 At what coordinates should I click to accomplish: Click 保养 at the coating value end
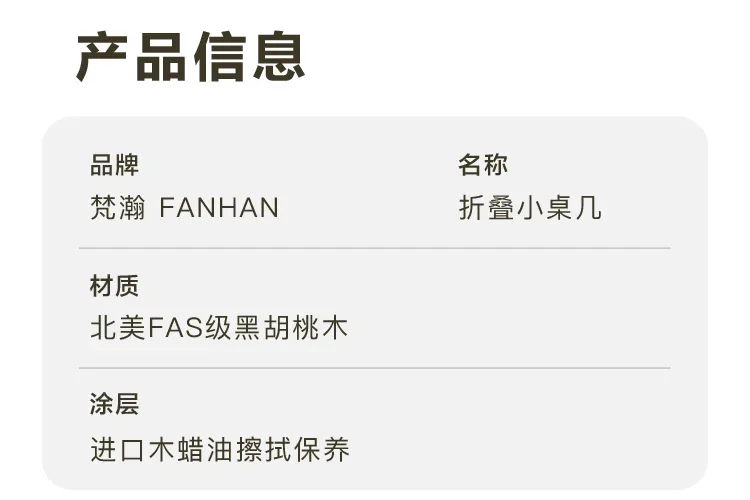[321, 450]
